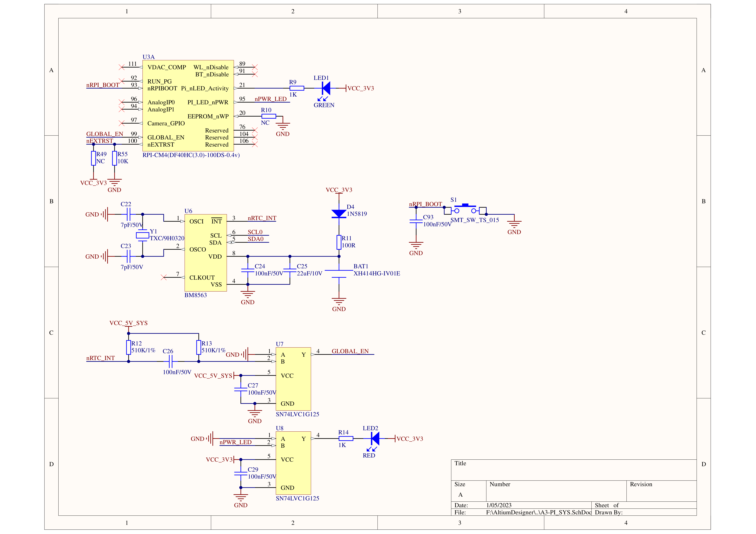
Task: Select capacitor C22 symbol
Action: pyautogui.click(x=128, y=214)
